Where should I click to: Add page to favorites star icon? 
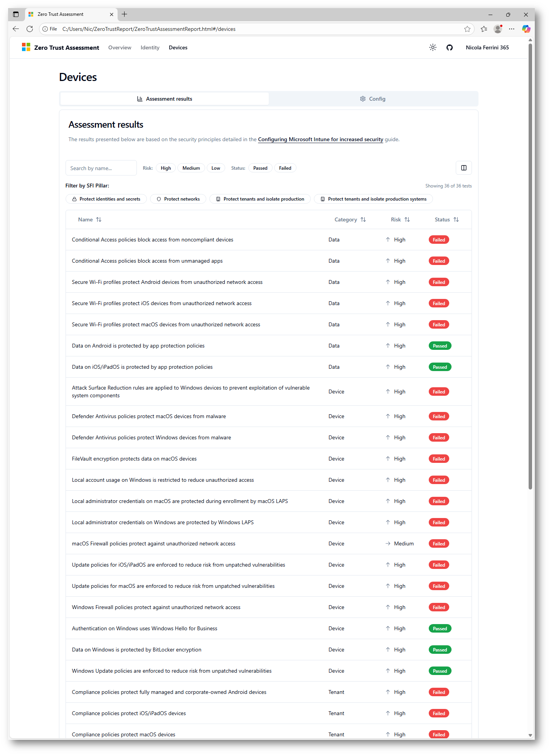tap(467, 29)
